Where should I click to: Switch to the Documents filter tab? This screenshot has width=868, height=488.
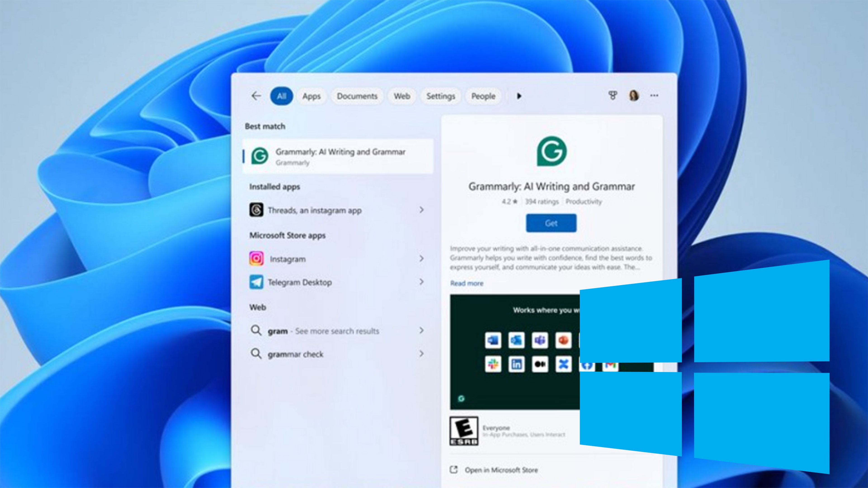click(357, 96)
